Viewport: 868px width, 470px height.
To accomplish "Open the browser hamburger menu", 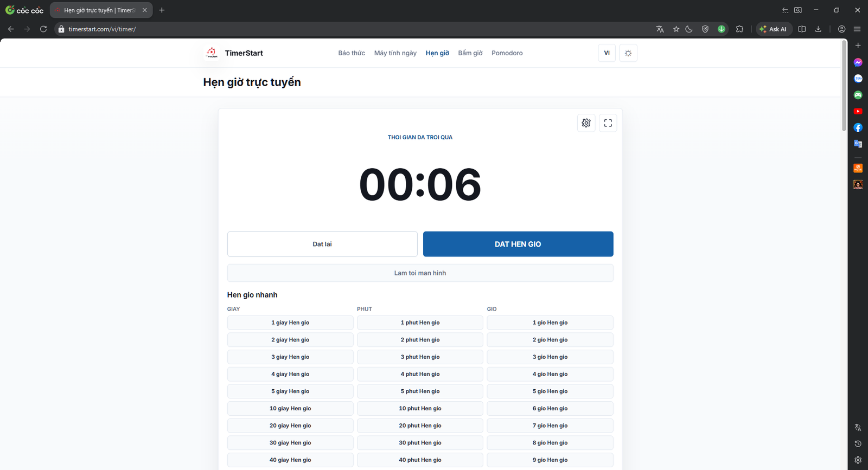I will 857,29.
